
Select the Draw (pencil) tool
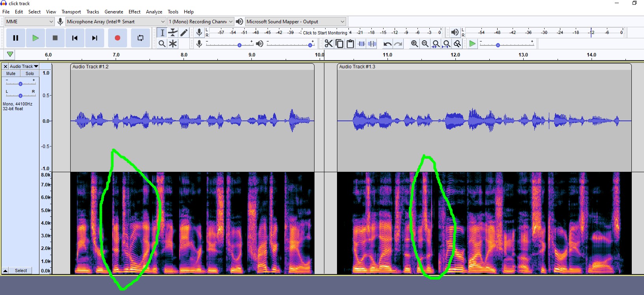pos(184,33)
